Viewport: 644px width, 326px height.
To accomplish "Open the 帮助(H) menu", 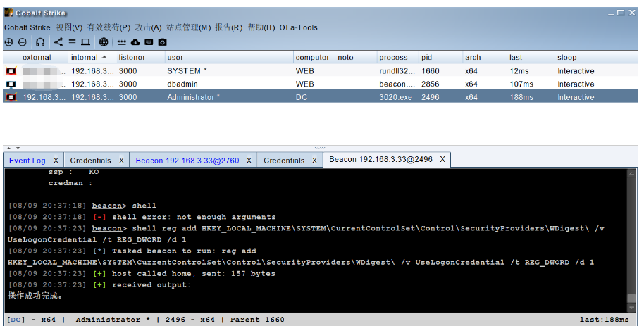I will (261, 27).
